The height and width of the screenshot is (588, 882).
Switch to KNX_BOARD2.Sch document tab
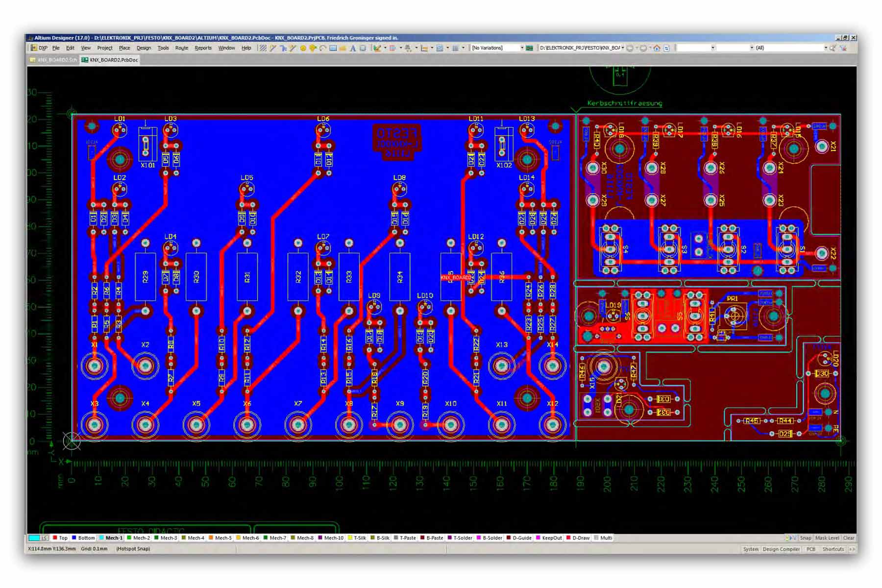coord(53,60)
